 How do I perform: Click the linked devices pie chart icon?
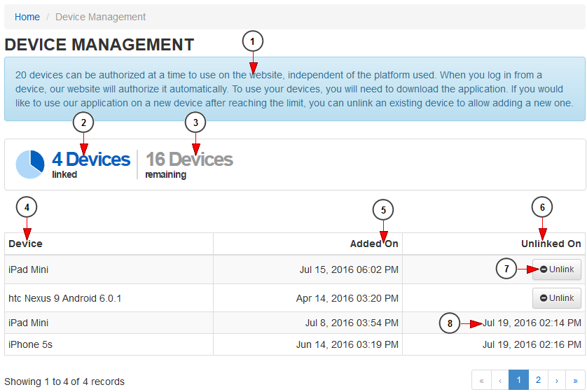pos(30,164)
